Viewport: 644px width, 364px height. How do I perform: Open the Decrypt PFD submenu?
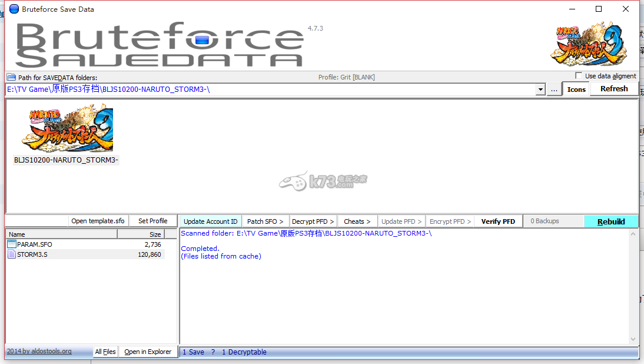pos(313,221)
